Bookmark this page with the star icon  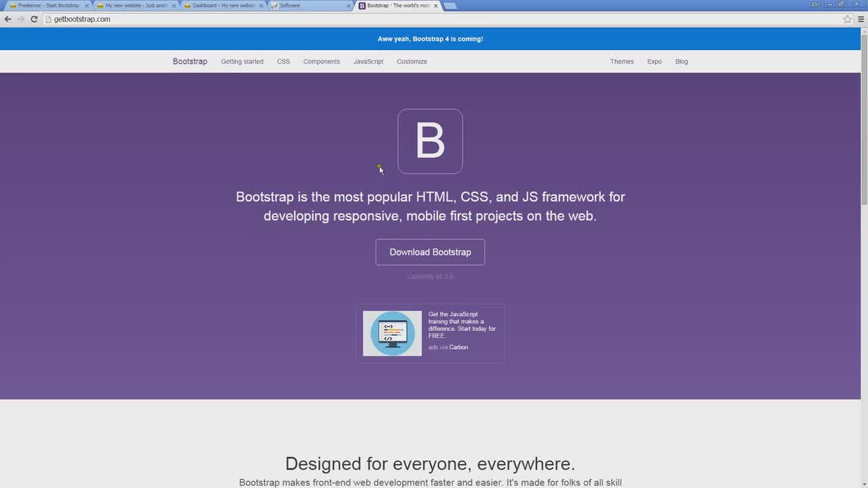point(848,19)
